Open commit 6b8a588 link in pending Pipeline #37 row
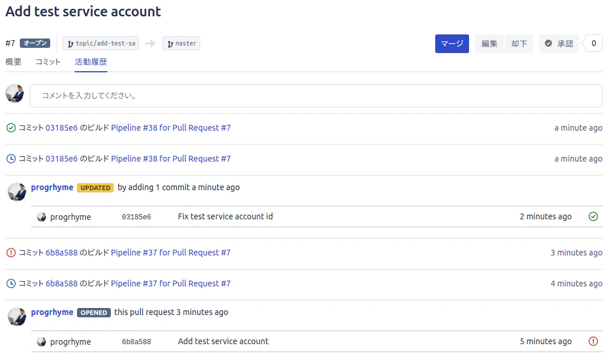The height and width of the screenshot is (364, 612). 62,283
